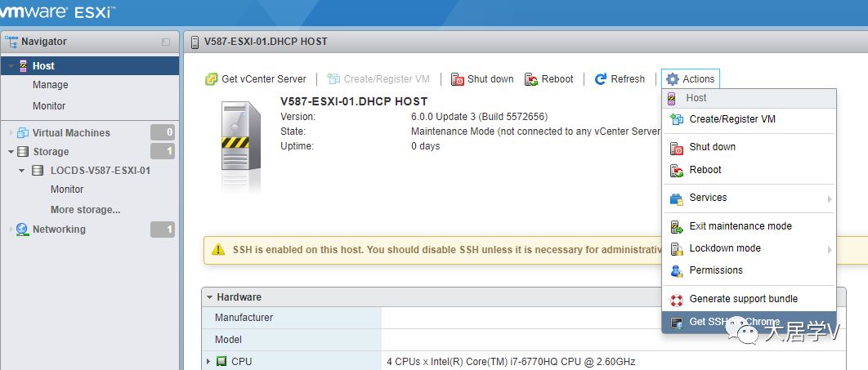Click the Get vCenter Server icon
The width and height of the screenshot is (868, 370).
[x=212, y=79]
